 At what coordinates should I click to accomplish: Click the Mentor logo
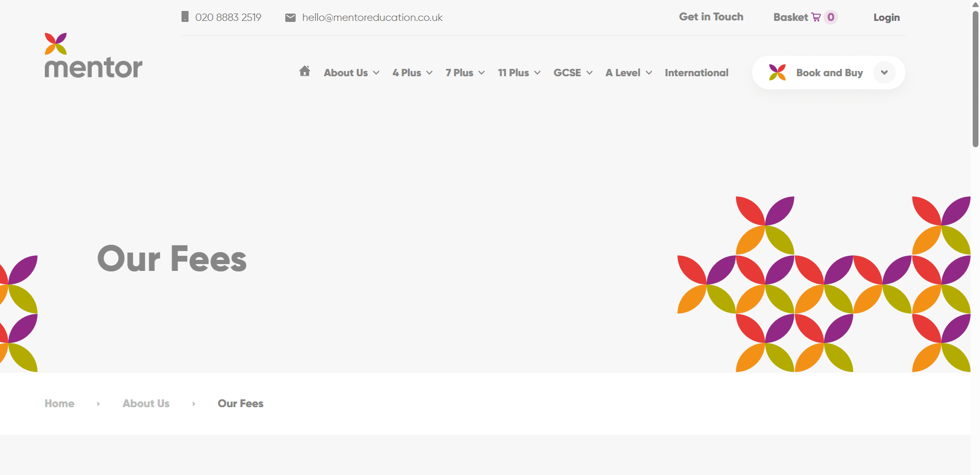93,56
